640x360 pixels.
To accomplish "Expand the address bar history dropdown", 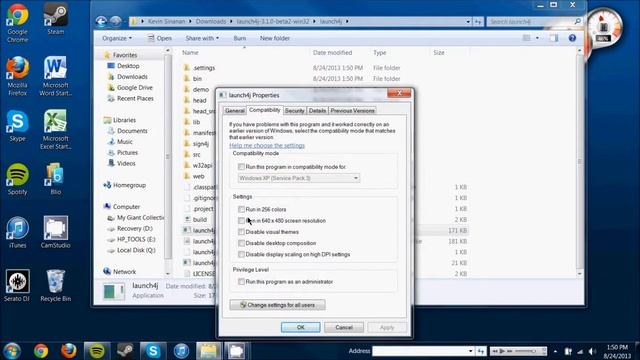I will pos(468,21).
